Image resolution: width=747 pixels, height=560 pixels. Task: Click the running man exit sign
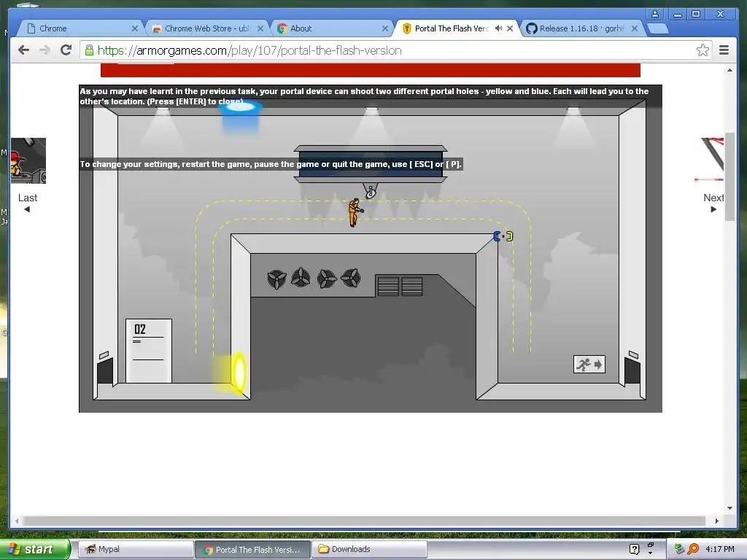(589, 365)
